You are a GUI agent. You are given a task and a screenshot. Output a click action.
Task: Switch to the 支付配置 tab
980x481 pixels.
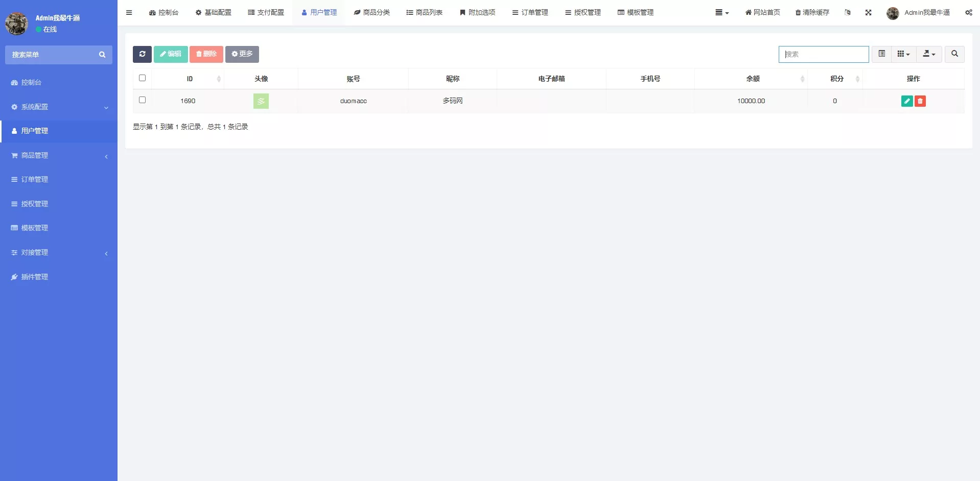266,13
